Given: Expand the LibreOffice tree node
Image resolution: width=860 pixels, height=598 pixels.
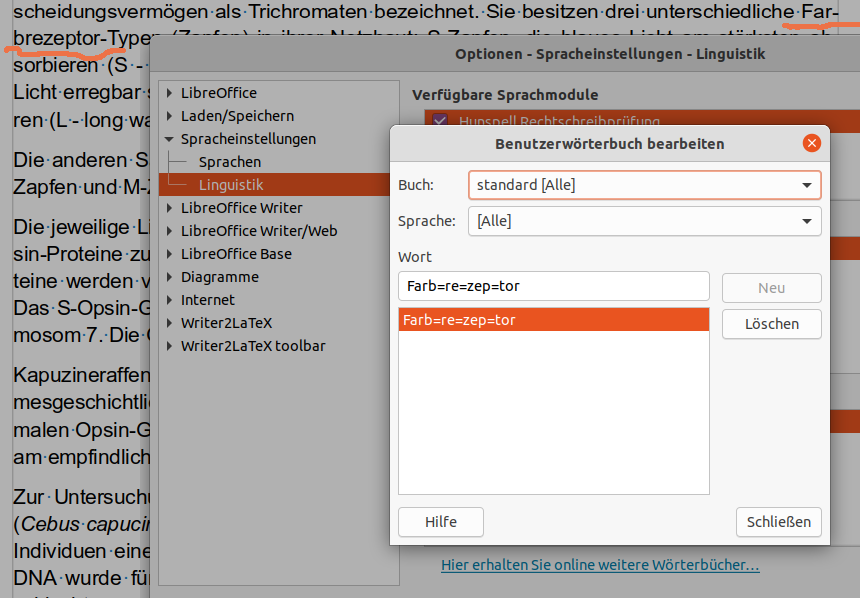Looking at the screenshot, I should (169, 93).
